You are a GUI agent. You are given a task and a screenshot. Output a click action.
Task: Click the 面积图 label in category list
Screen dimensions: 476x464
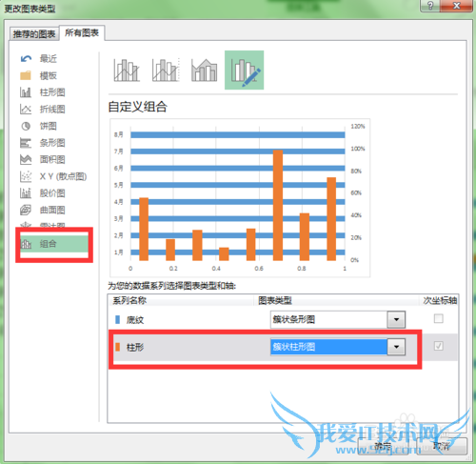point(52,159)
